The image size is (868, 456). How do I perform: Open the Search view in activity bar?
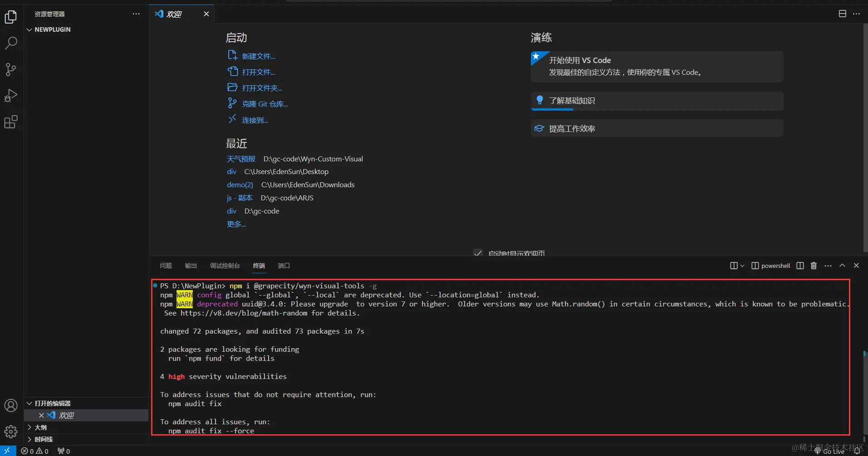[11, 43]
